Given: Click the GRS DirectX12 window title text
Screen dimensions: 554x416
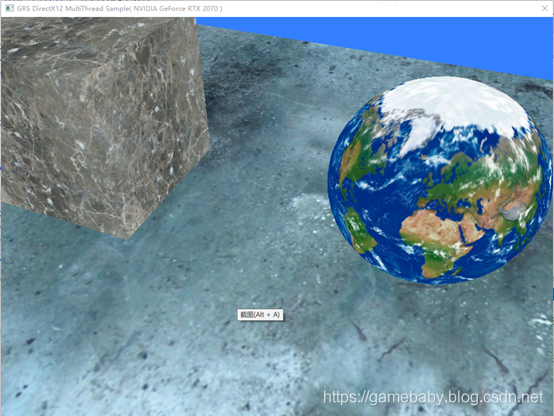Looking at the screenshot, I should (120, 8).
